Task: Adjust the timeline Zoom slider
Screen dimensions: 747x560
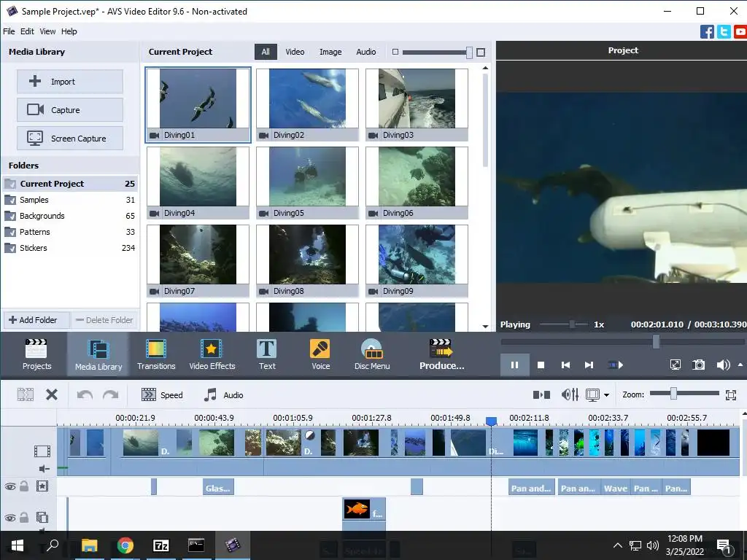Action: click(673, 394)
